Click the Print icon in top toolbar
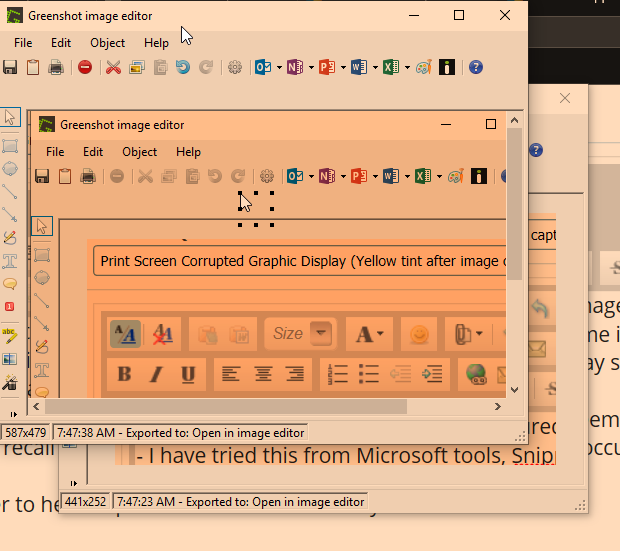Image resolution: width=620 pixels, height=551 pixels. 56,67
